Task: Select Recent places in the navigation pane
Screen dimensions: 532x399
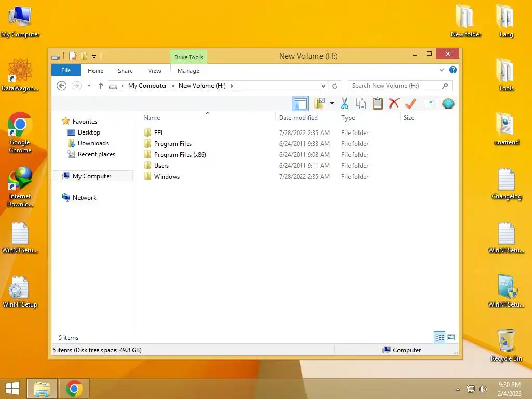Action: [96, 154]
